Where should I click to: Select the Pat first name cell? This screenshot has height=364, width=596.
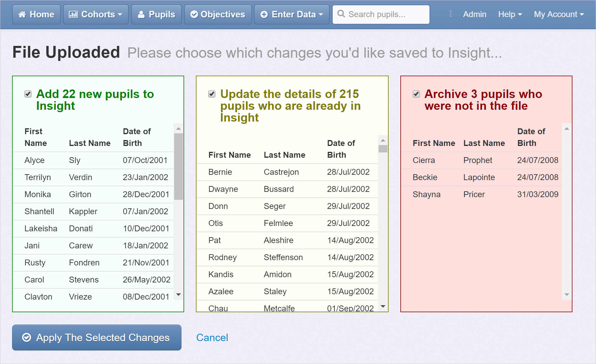tap(214, 240)
